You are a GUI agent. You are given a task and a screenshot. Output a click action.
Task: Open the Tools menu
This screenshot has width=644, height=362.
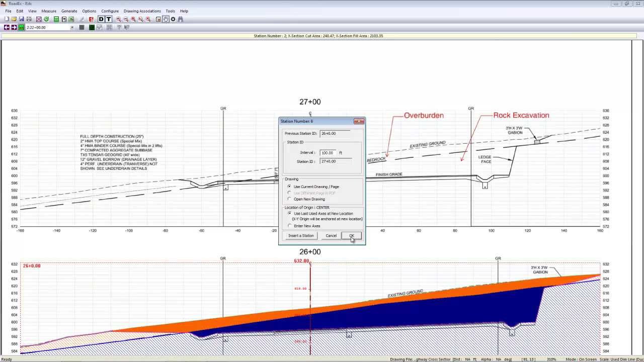(x=171, y=11)
